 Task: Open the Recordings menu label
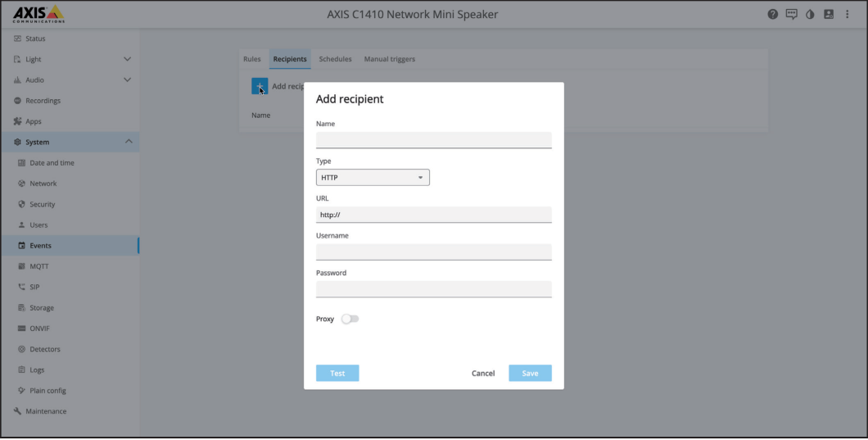tap(43, 101)
